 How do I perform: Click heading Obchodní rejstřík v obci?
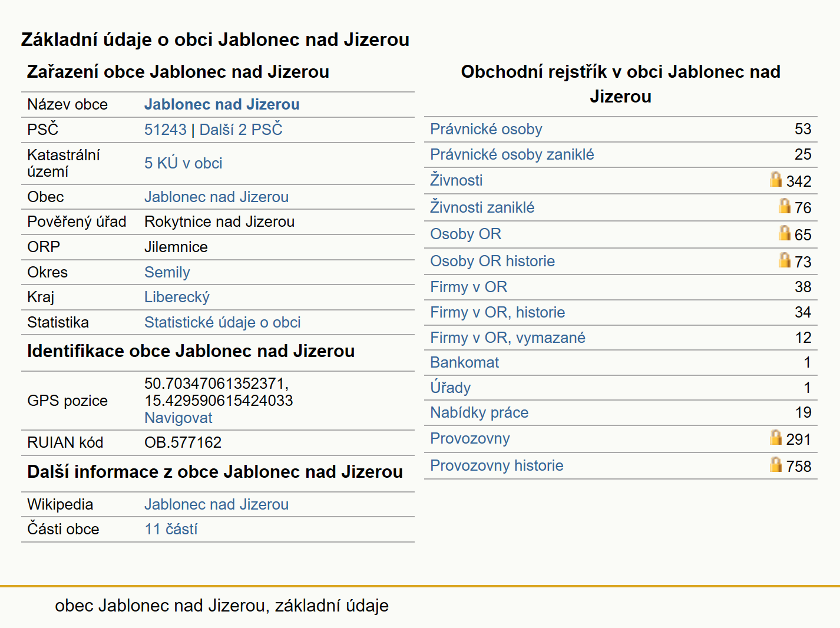click(621, 84)
